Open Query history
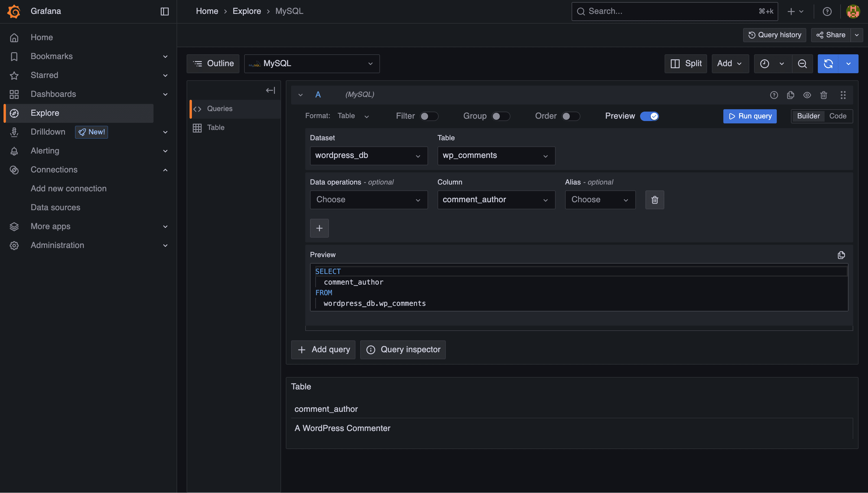 [775, 35]
